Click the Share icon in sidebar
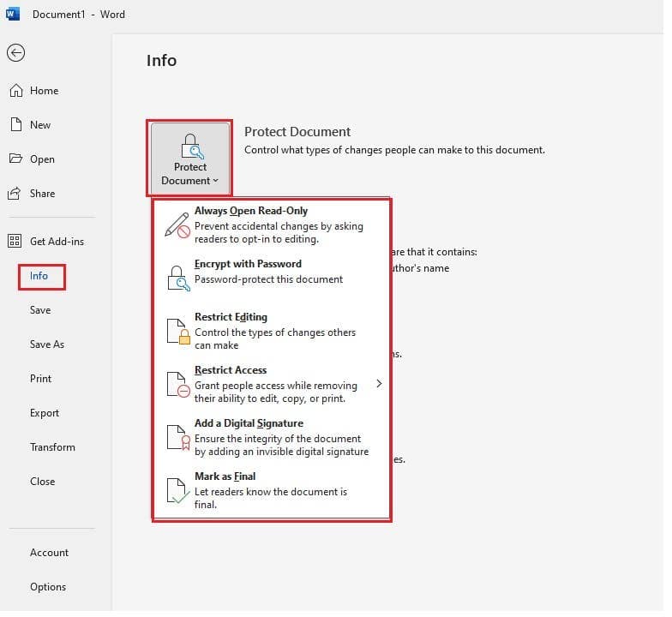This screenshot has width=672, height=617. [x=15, y=194]
